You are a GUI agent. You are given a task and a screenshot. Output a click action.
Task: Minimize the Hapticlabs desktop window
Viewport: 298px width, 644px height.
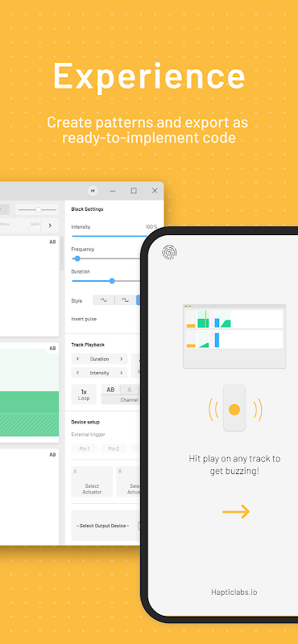[113, 191]
